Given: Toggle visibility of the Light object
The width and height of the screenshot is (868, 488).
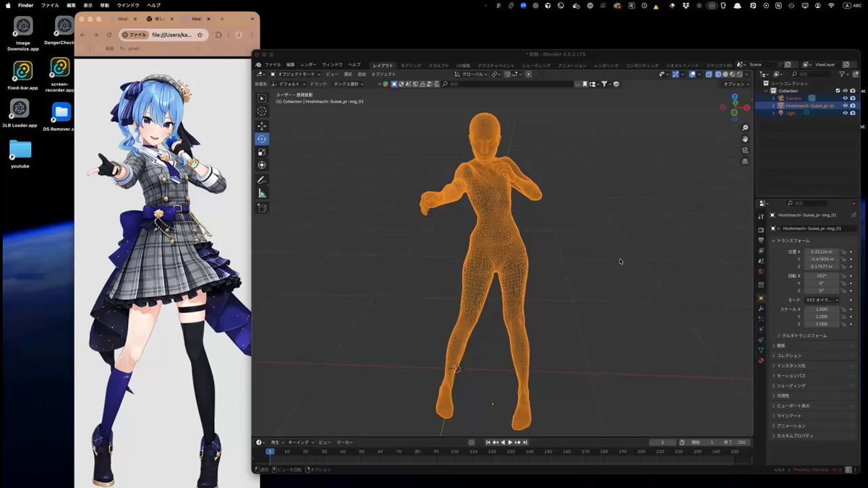Looking at the screenshot, I should pos(845,113).
